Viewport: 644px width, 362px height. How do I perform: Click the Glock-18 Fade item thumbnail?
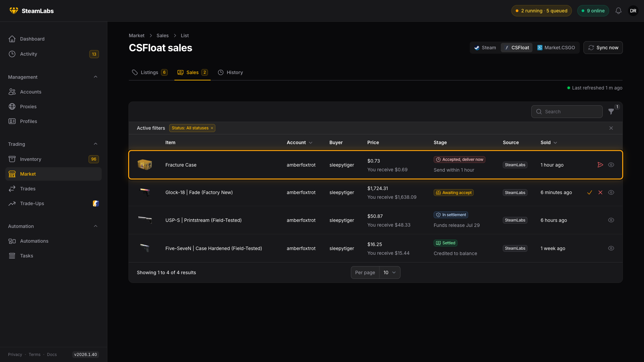145,192
